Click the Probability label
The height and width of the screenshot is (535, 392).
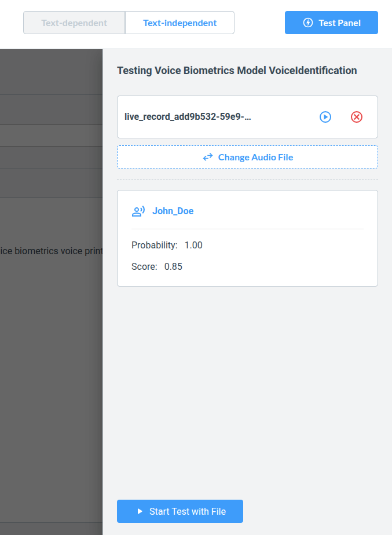coord(154,245)
